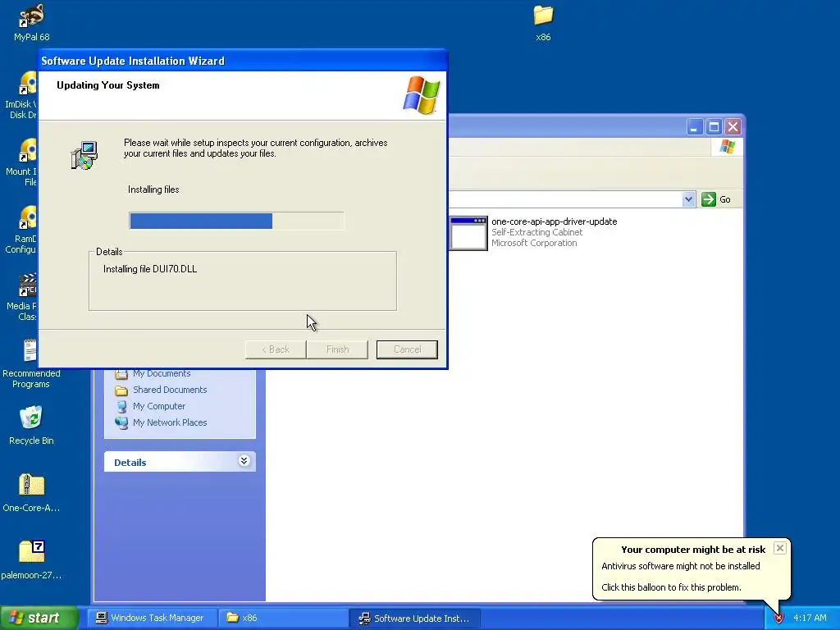The image size is (840, 630).
Task: Open the address bar dropdown in x86 window
Action: (x=688, y=199)
